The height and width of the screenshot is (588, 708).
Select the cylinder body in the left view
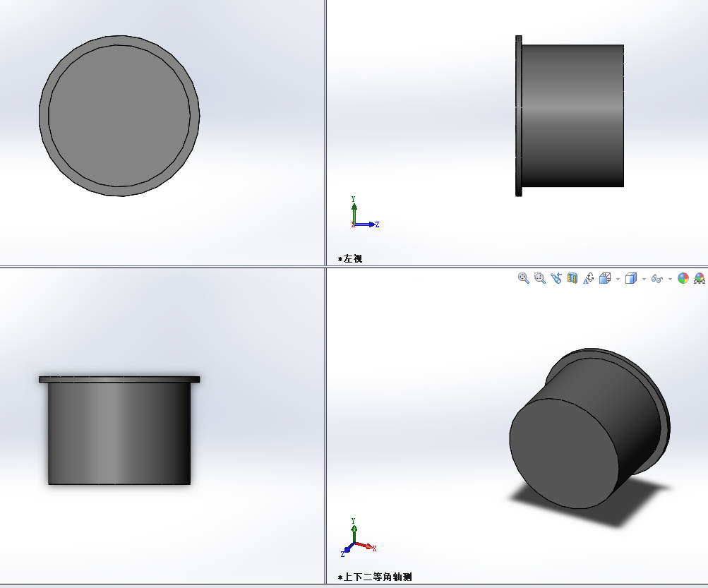tap(572, 116)
